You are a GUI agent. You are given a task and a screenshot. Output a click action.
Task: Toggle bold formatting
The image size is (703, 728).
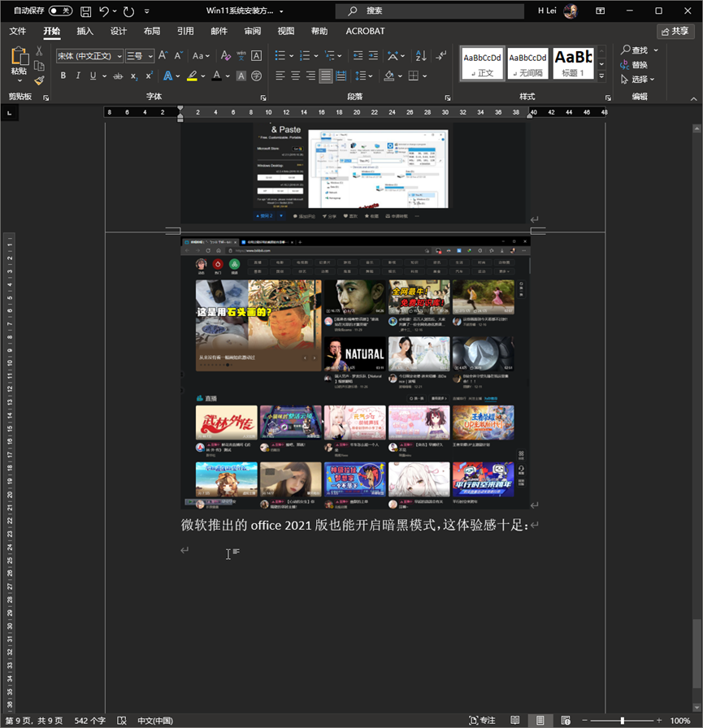pyautogui.click(x=63, y=76)
